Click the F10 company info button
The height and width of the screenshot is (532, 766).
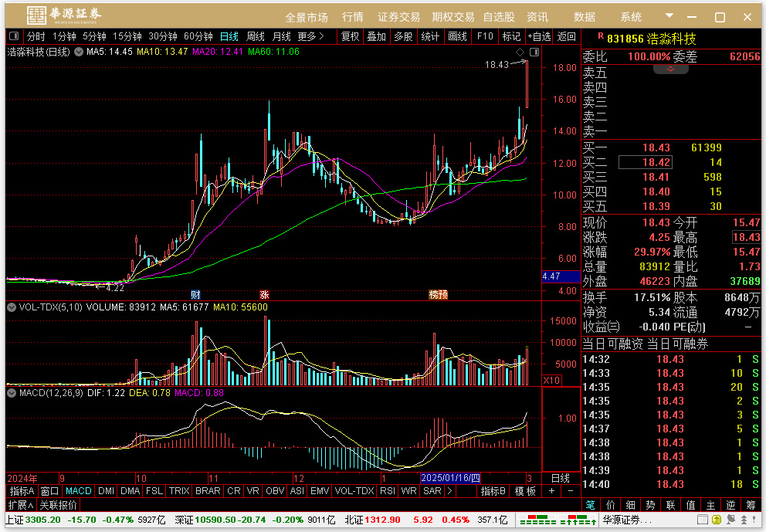point(485,36)
